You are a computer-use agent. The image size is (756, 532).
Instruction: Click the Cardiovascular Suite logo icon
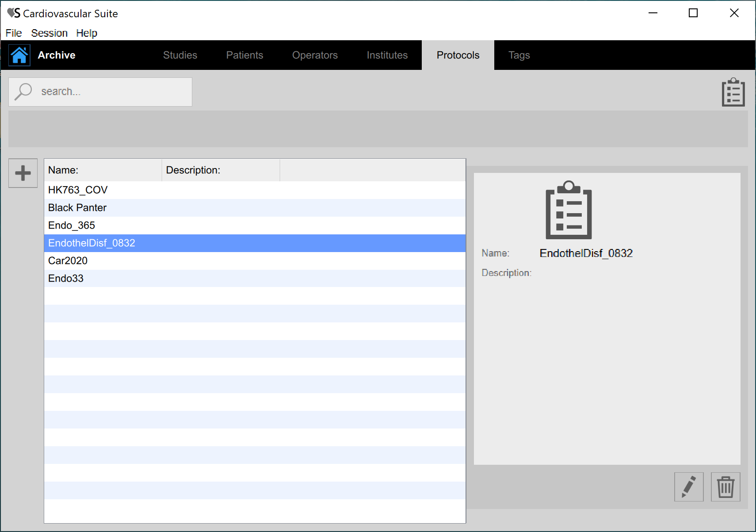(x=14, y=13)
